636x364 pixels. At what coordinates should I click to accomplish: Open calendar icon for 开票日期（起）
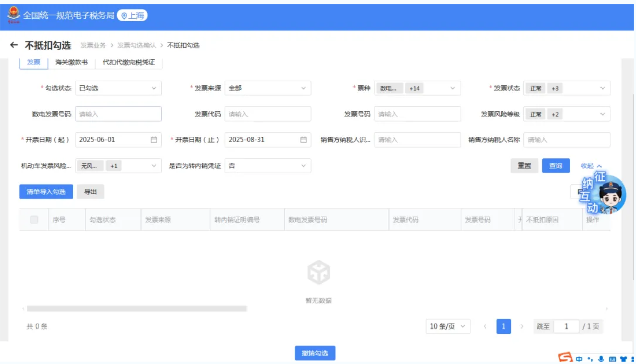click(154, 140)
